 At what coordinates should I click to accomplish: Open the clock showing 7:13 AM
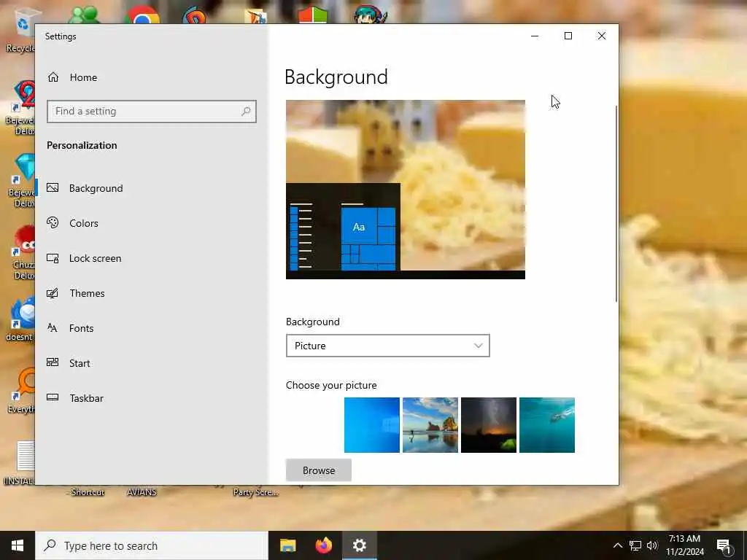pos(684,545)
